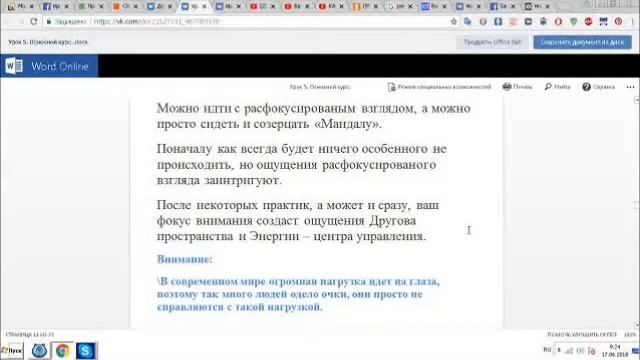This screenshot has width=640, height=360.
Task: Click paragraph starting 'После некоторых практик'
Action: point(298,220)
